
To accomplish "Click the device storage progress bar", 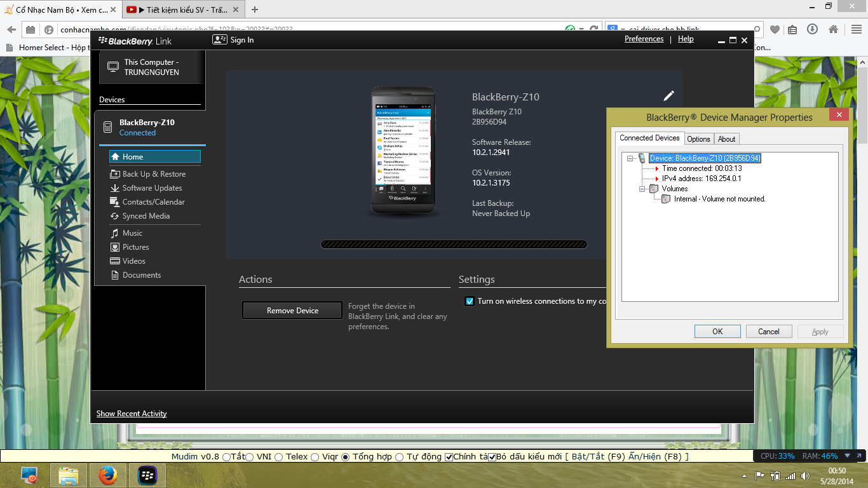I will pos(454,245).
